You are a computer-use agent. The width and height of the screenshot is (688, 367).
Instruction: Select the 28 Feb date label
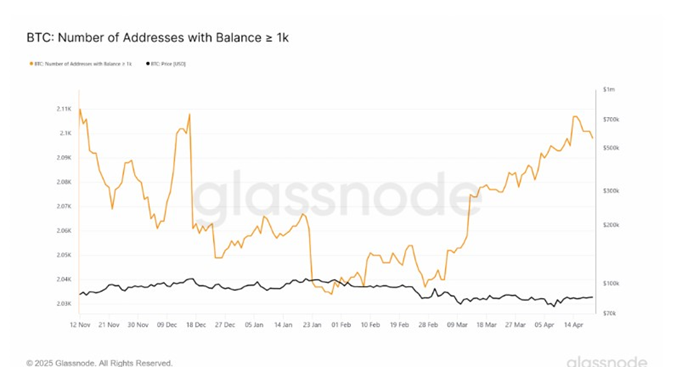point(428,325)
